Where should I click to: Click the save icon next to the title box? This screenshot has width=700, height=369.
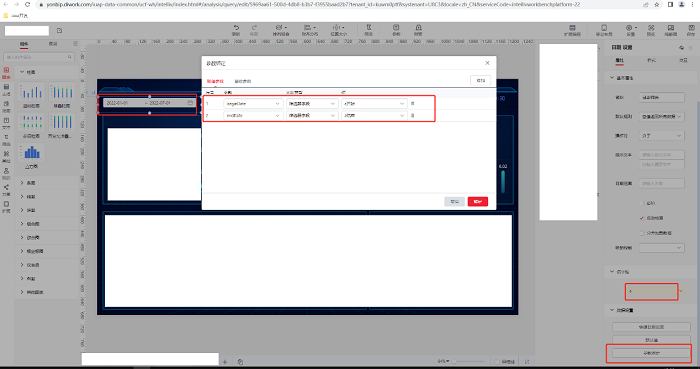(x=59, y=31)
